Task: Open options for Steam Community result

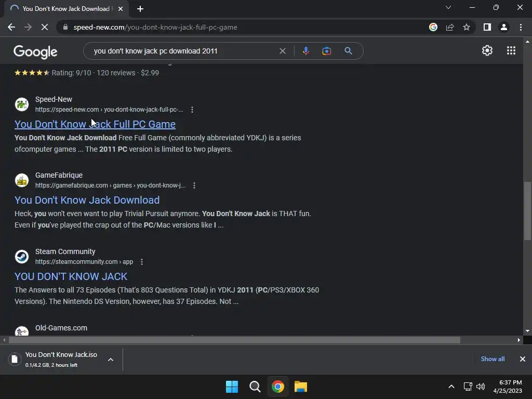Action: [x=142, y=262]
